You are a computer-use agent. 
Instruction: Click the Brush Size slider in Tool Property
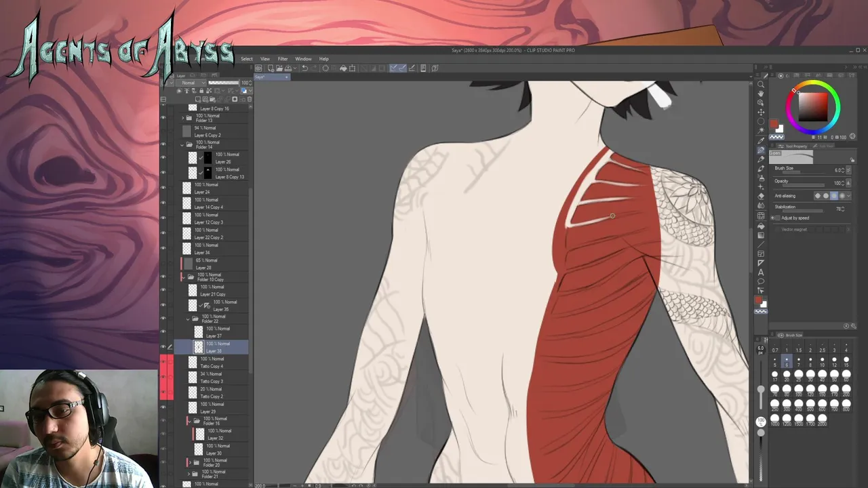804,171
